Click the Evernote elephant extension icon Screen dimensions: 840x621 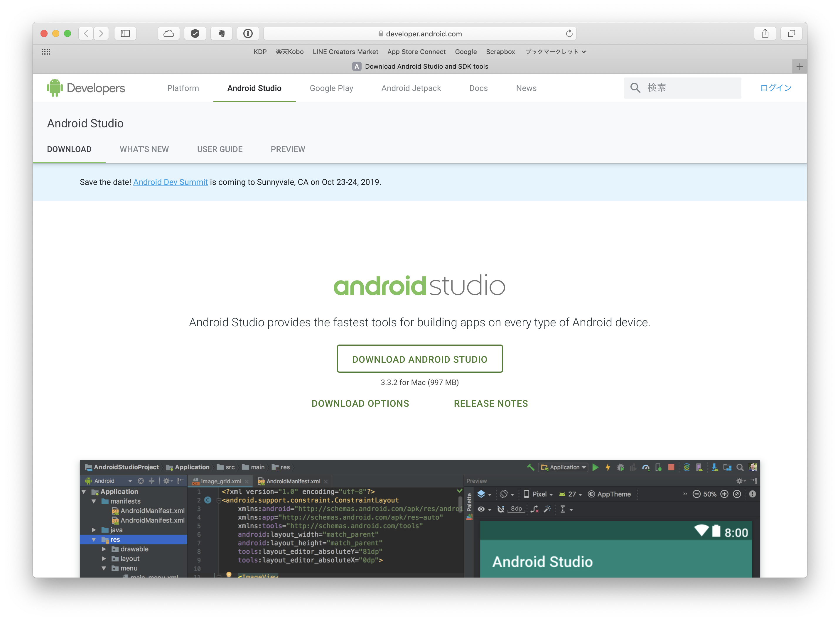pyautogui.click(x=221, y=33)
